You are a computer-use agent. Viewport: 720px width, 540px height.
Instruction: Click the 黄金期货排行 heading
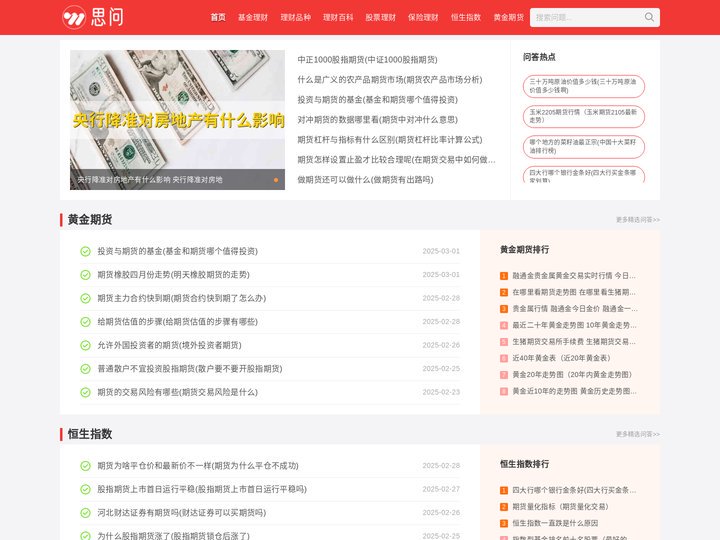[x=524, y=250]
